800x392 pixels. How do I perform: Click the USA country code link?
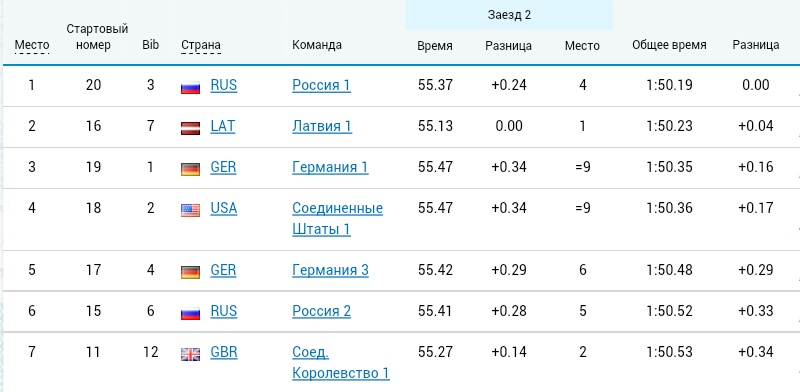(223, 208)
